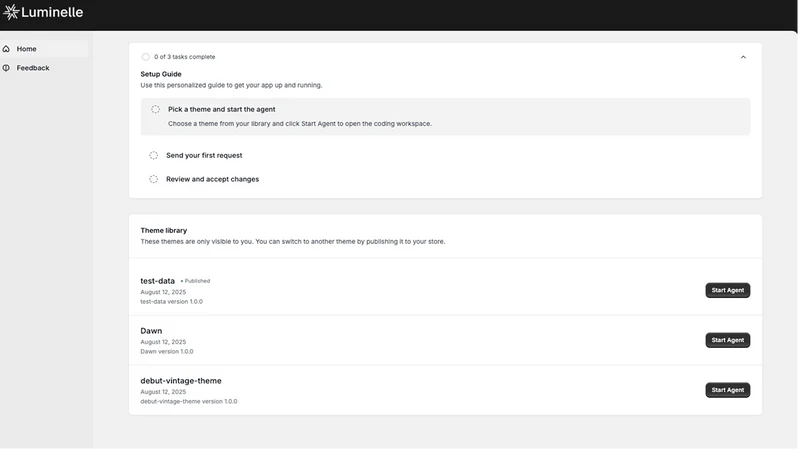Image resolution: width=800 pixels, height=450 pixels.
Task: Click the Home house icon in sidebar
Action: coord(6,49)
